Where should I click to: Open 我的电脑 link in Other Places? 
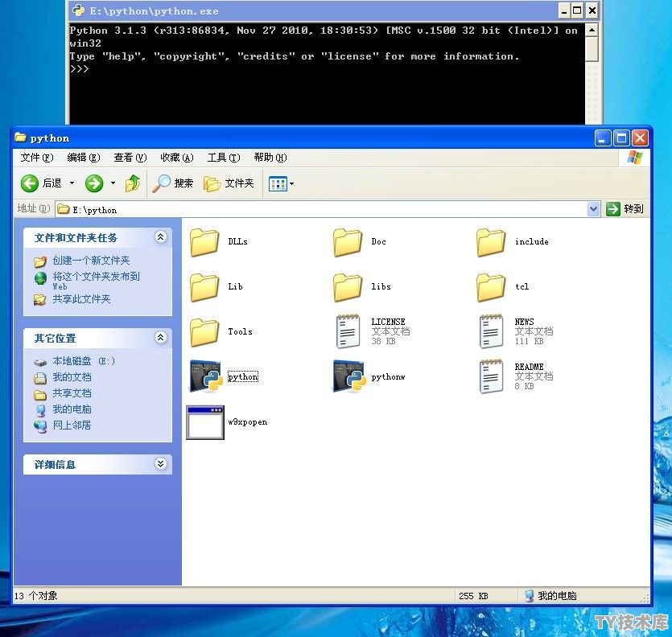[72, 409]
